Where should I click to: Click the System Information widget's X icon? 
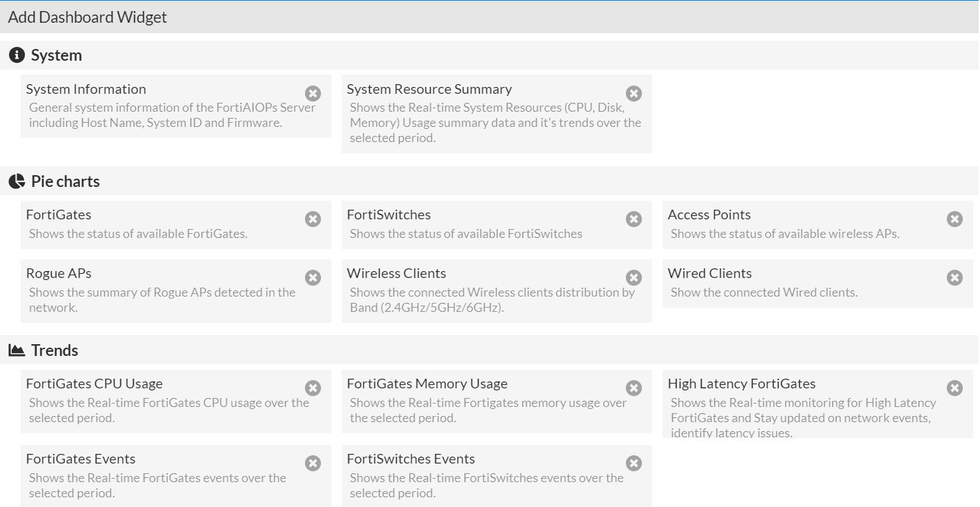point(313,93)
